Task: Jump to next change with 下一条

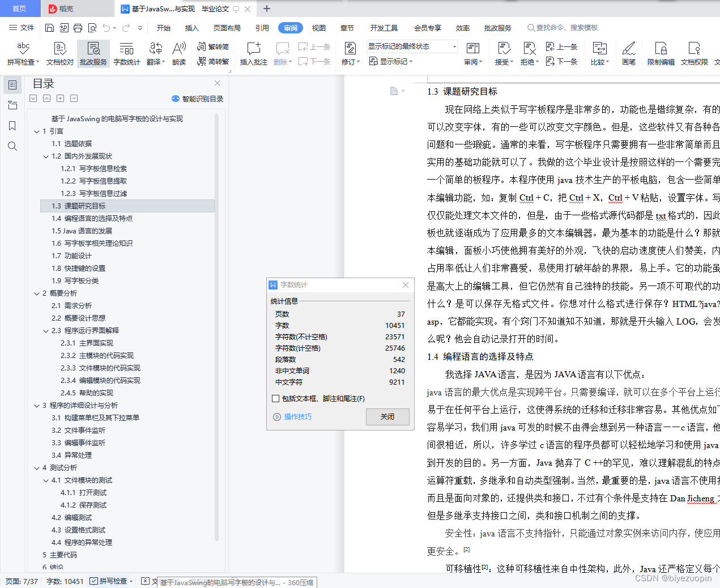Action: point(561,61)
